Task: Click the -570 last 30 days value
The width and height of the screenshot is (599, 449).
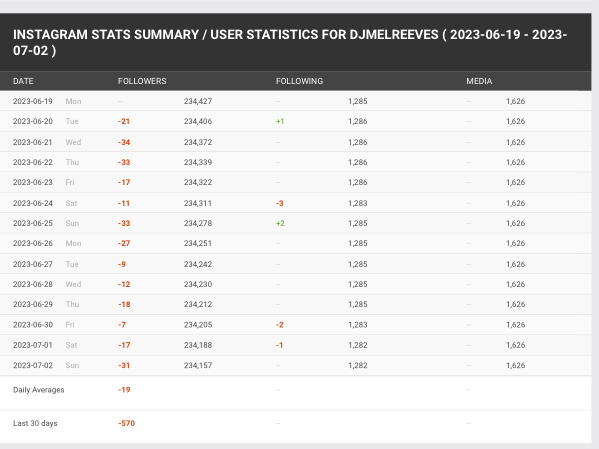Action: coord(126,423)
